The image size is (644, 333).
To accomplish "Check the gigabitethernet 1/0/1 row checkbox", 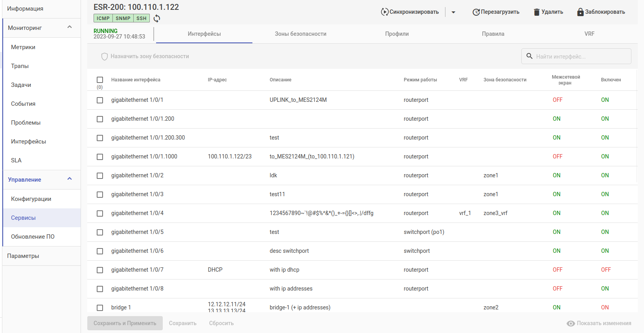I will [x=100, y=100].
